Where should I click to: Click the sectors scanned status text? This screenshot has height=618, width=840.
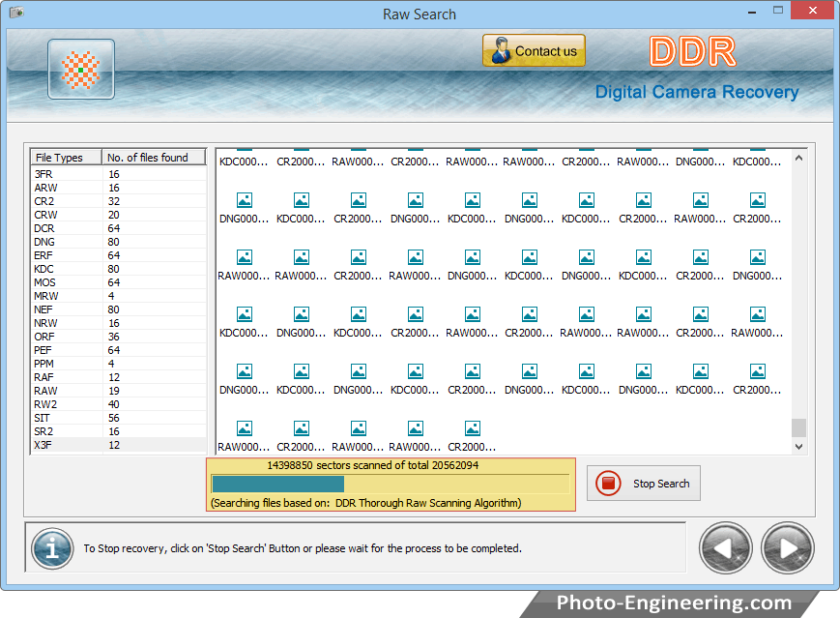pyautogui.click(x=372, y=465)
